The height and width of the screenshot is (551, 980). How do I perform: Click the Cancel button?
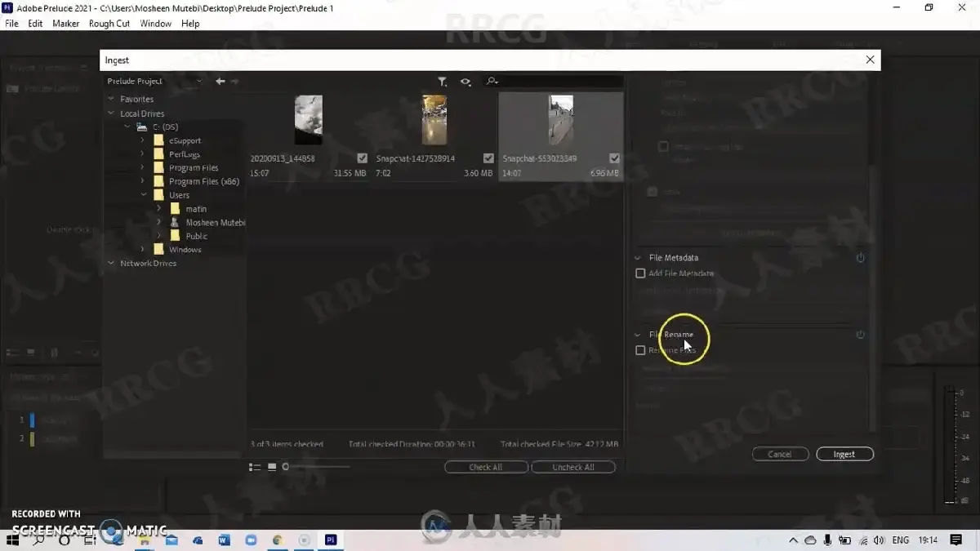point(780,454)
